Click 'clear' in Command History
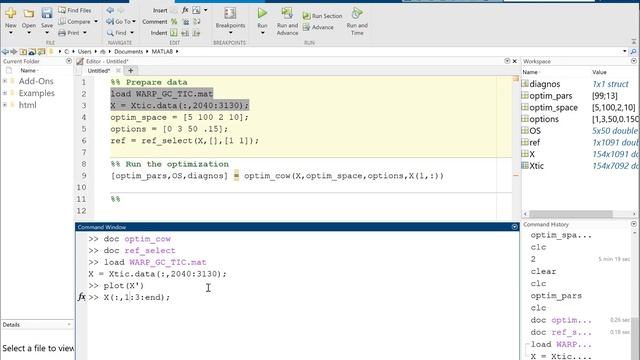This screenshot has width=640, height=360. 543,271
